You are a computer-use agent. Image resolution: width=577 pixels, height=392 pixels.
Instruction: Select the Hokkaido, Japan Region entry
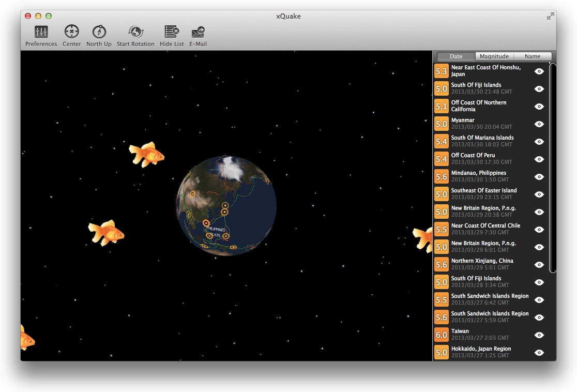[x=491, y=352]
